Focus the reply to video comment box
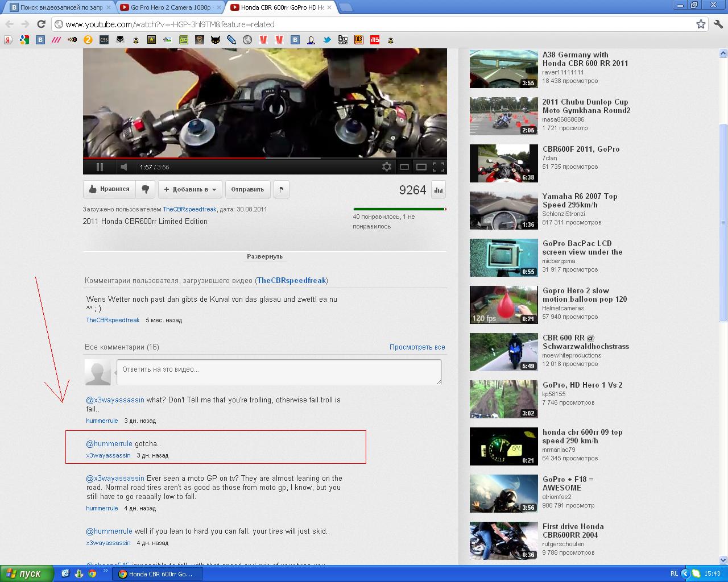The height and width of the screenshot is (582, 728). click(x=279, y=372)
